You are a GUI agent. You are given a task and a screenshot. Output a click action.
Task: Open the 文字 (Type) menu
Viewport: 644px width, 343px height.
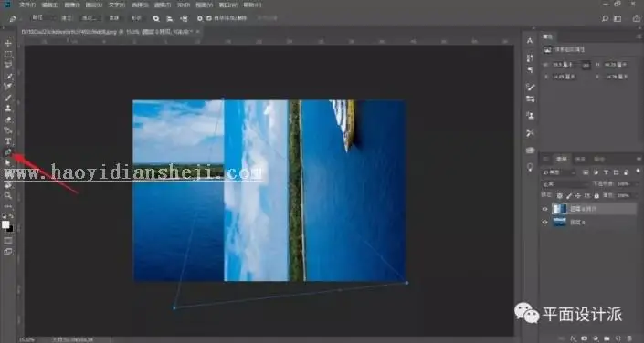pyautogui.click(x=117, y=5)
